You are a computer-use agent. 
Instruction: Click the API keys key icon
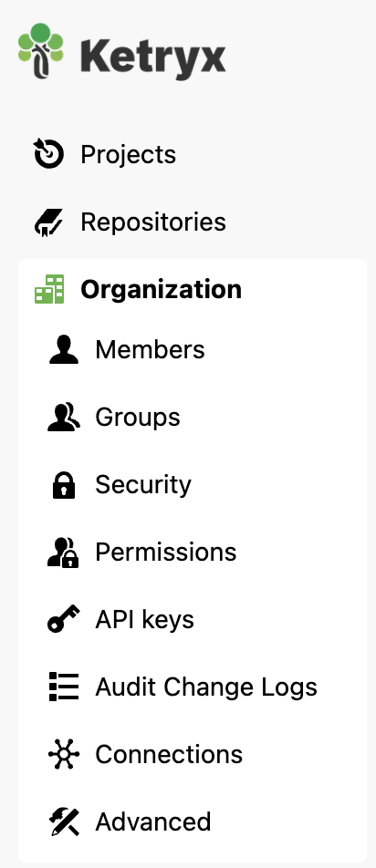pyautogui.click(x=63, y=619)
